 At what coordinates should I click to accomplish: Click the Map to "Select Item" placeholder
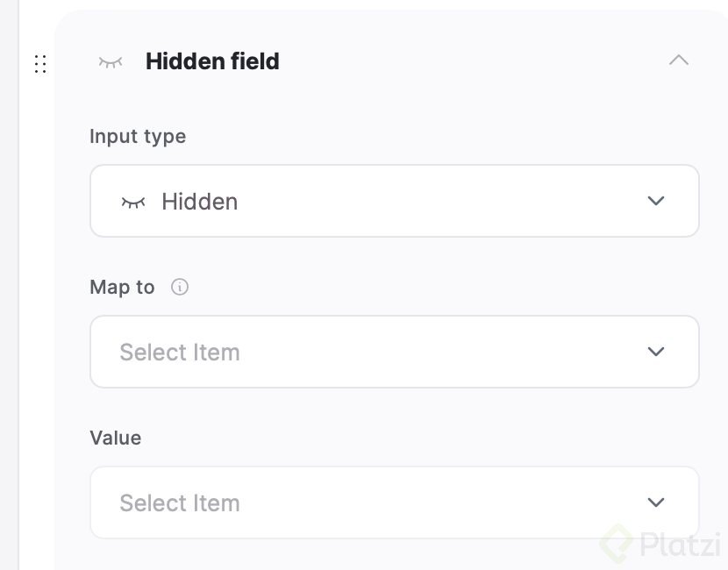click(x=180, y=353)
